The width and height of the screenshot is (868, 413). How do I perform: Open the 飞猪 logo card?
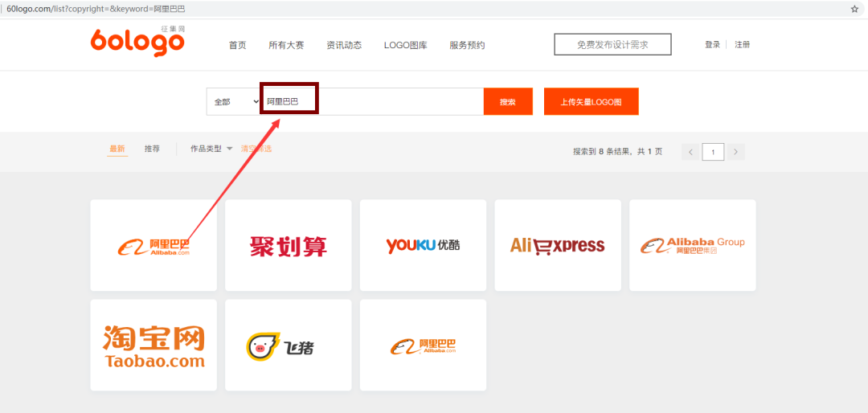coord(288,346)
